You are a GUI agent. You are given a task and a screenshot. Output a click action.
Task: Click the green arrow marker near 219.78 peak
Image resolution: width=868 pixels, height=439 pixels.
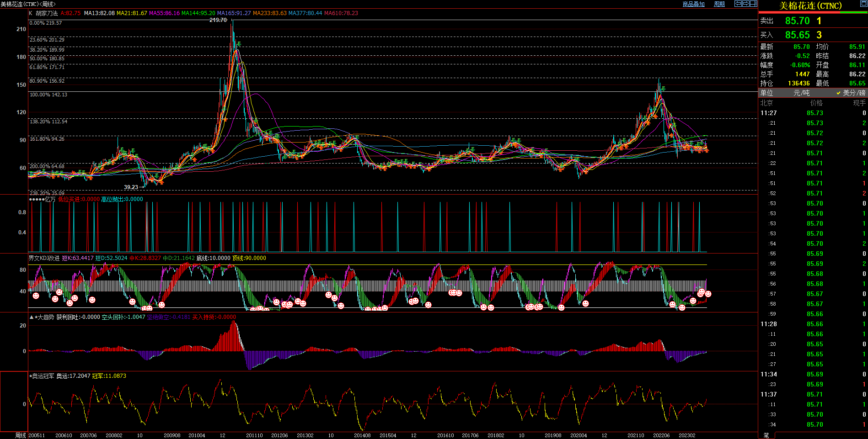pos(239,44)
